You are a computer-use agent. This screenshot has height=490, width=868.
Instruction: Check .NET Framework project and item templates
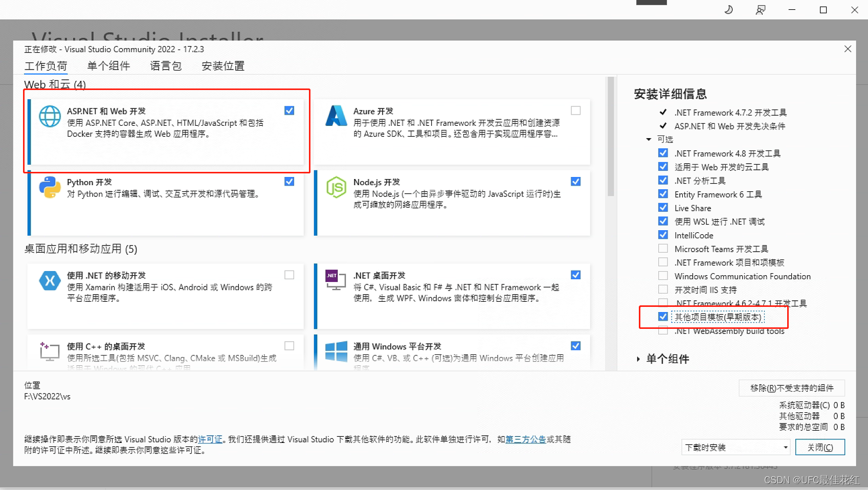click(663, 262)
